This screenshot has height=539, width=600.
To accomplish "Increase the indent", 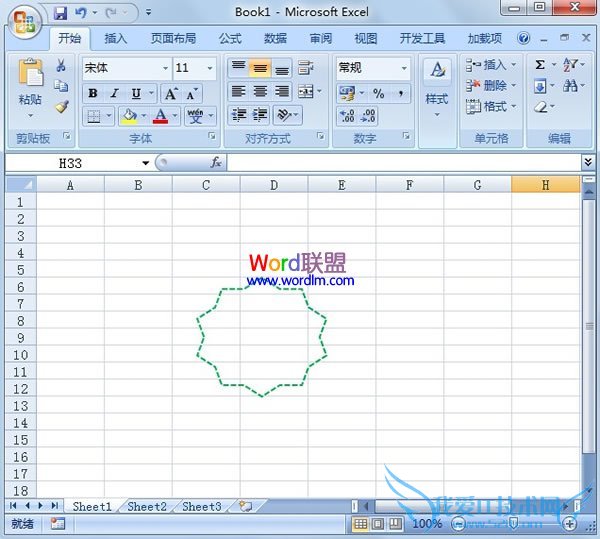I will pos(260,115).
